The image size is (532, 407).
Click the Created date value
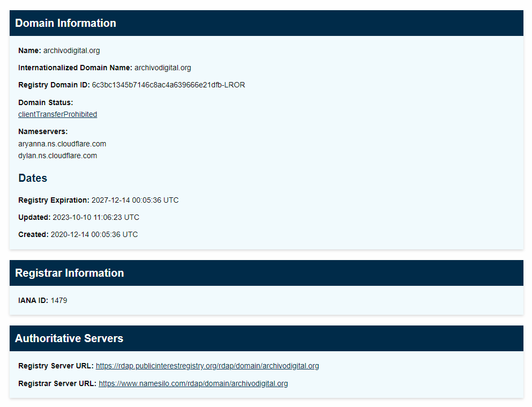click(94, 234)
